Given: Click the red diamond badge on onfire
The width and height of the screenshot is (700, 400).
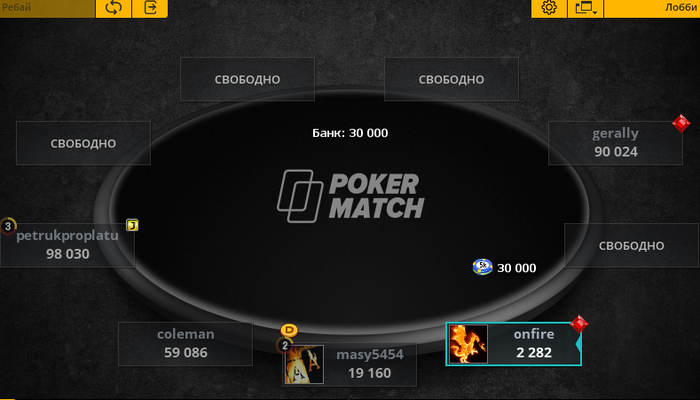Looking at the screenshot, I should 579,324.
